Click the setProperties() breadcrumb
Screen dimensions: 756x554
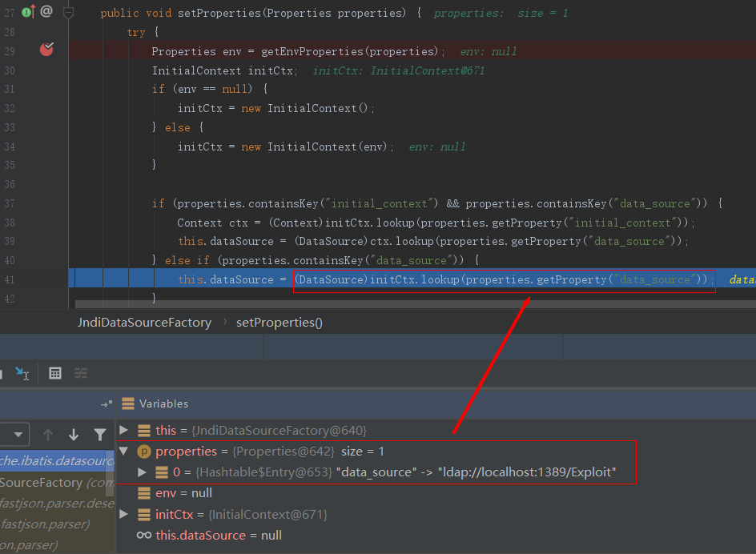pyautogui.click(x=279, y=323)
